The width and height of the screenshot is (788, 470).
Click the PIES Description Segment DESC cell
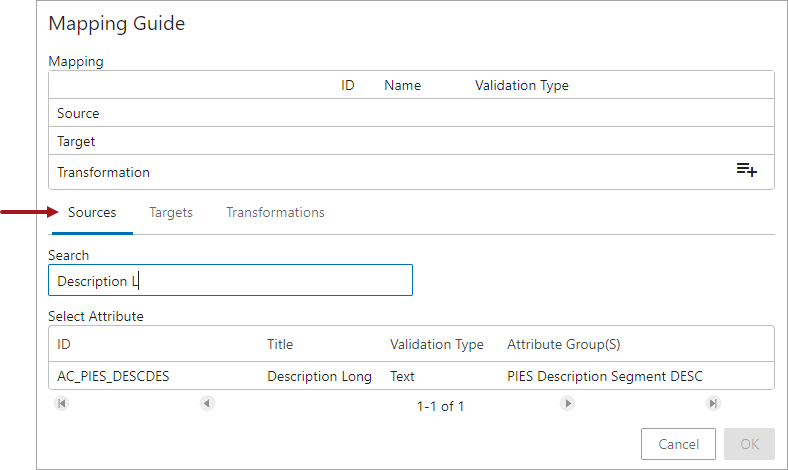click(605, 377)
